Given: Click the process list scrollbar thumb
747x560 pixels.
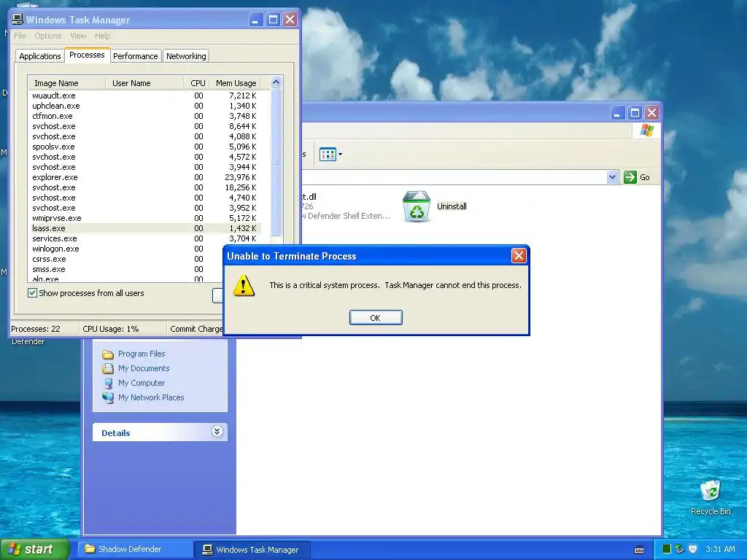Looking at the screenshot, I should [276, 162].
